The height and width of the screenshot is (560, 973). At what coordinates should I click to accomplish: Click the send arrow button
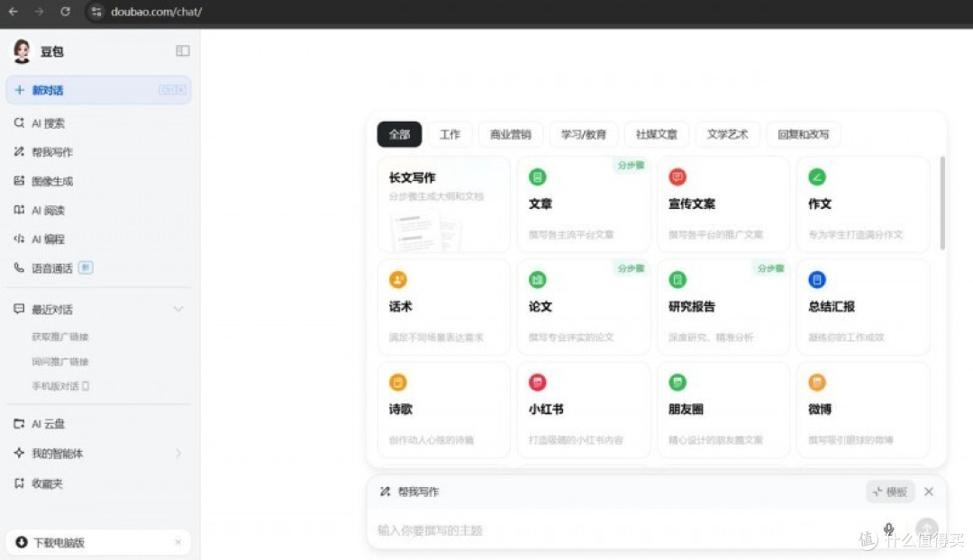(x=926, y=529)
